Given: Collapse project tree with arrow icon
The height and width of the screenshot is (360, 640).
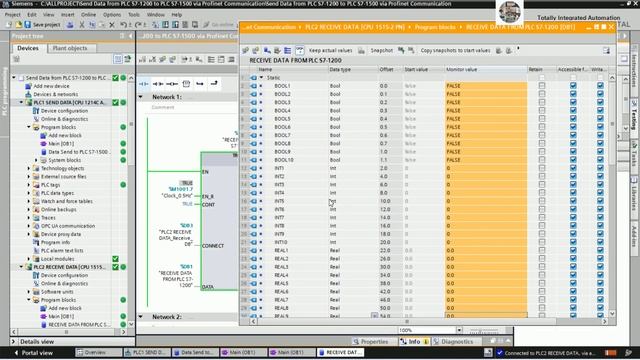Looking at the screenshot, I should [131, 36].
